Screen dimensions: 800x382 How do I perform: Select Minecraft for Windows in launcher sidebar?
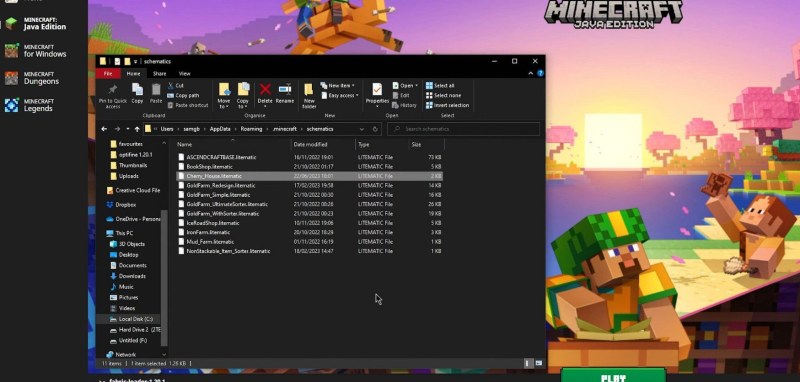pos(36,50)
